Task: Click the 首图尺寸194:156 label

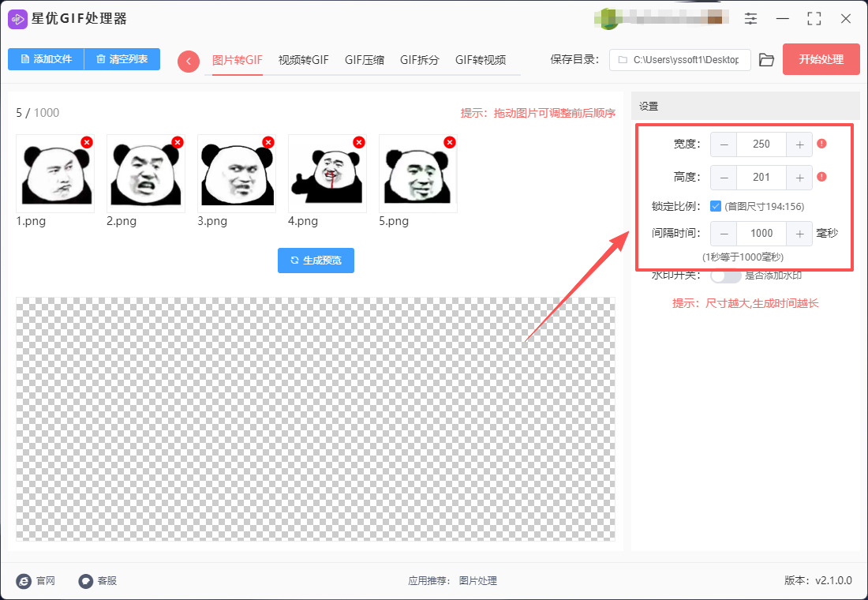Action: [x=765, y=207]
